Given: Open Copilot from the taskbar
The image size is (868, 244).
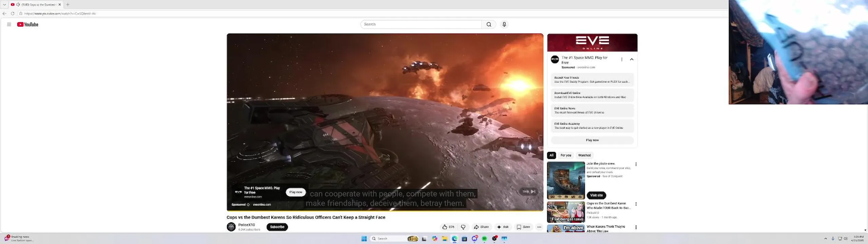Looking at the screenshot, I should (x=435, y=239).
